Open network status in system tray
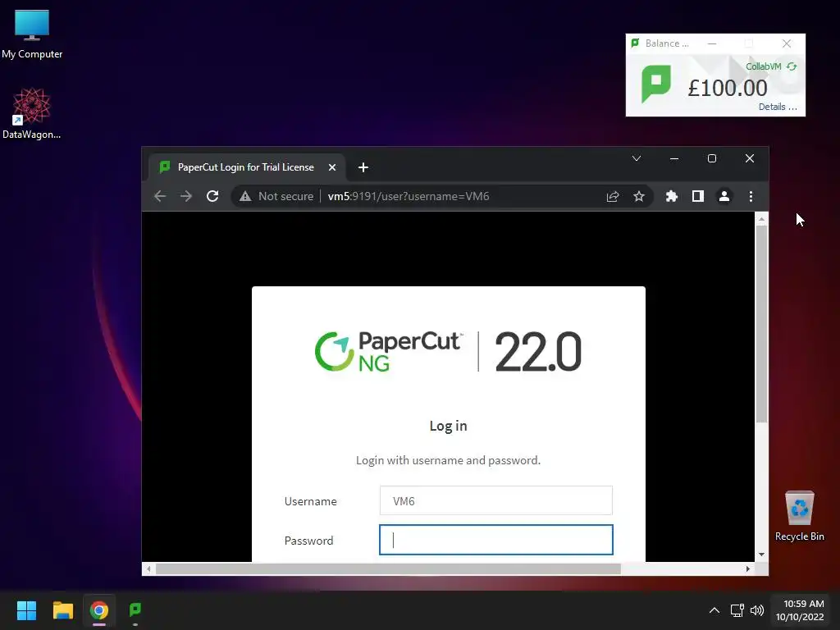The width and height of the screenshot is (840, 630). [737, 610]
